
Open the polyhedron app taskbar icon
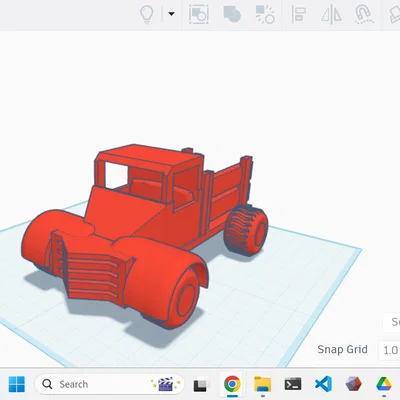click(x=353, y=384)
